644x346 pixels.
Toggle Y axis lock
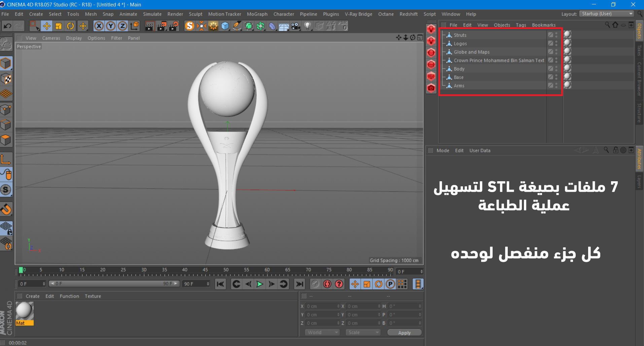click(111, 26)
